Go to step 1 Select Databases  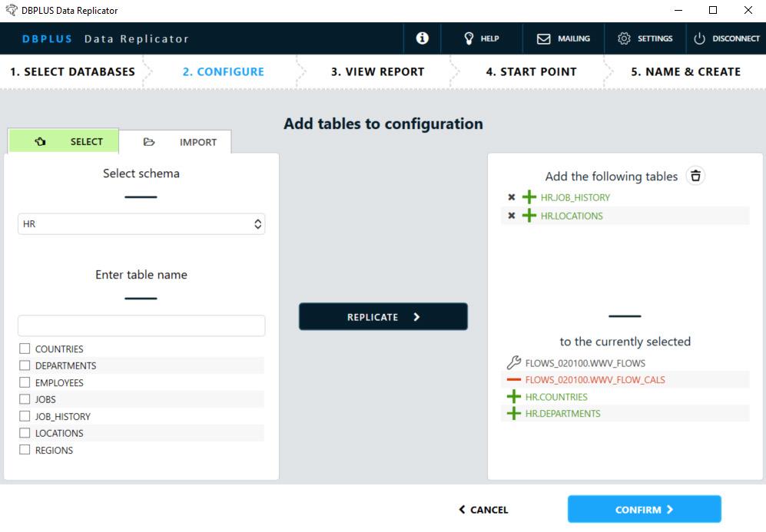(x=72, y=71)
